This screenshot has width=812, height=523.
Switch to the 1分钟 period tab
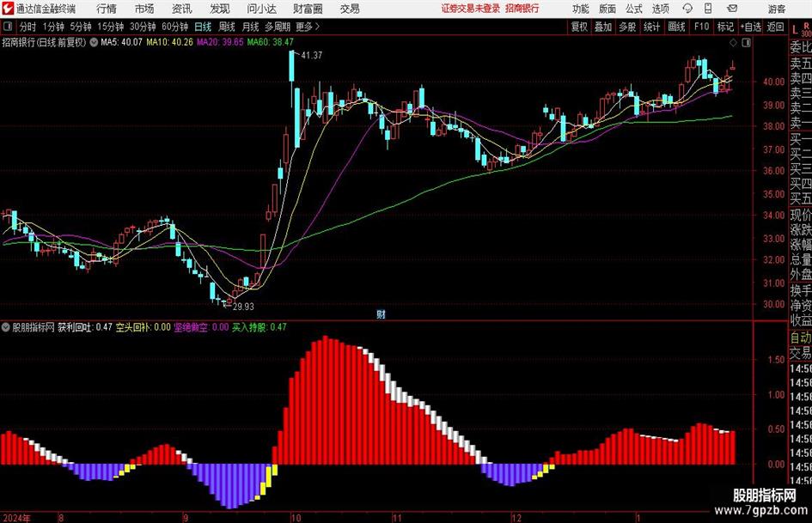(53, 27)
